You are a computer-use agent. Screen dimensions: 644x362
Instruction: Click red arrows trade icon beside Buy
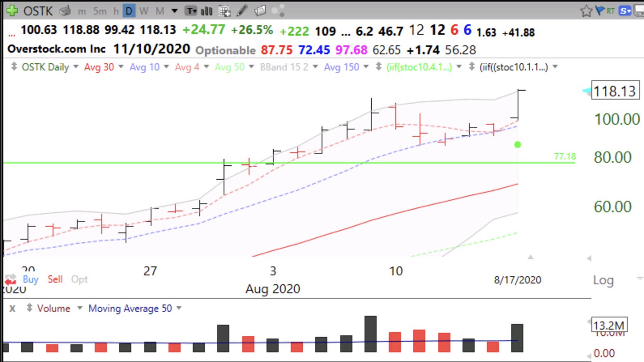(11, 280)
